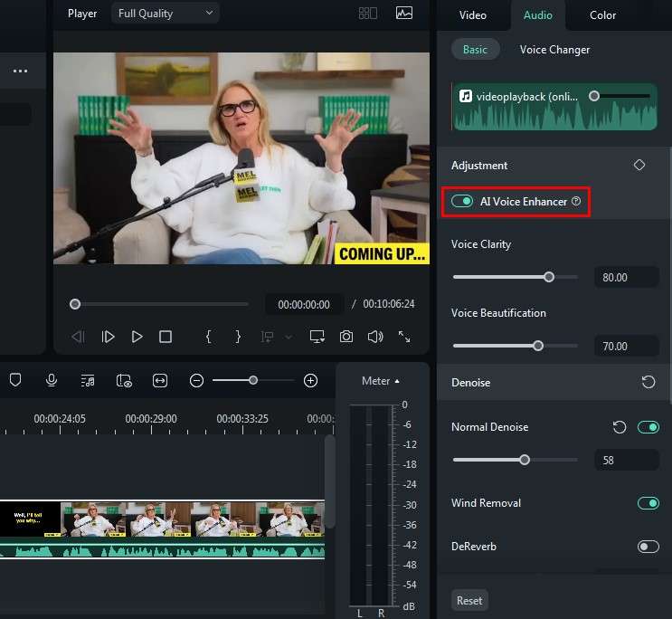Open the video scope waveform icon
Screen dimensions: 672x619
(x=403, y=14)
